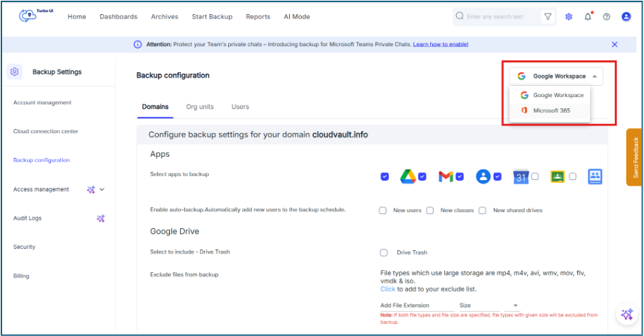Click the cloudvault.info domain name
This screenshot has width=644, height=336.
click(340, 135)
